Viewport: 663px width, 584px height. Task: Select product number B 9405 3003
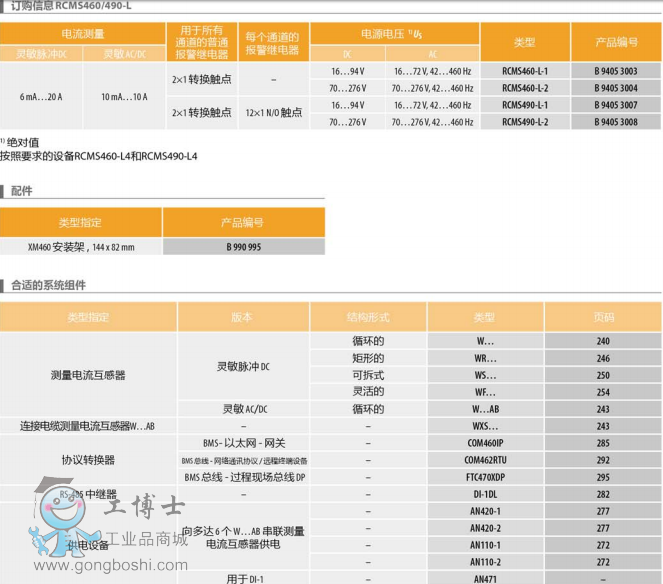[x=615, y=72]
